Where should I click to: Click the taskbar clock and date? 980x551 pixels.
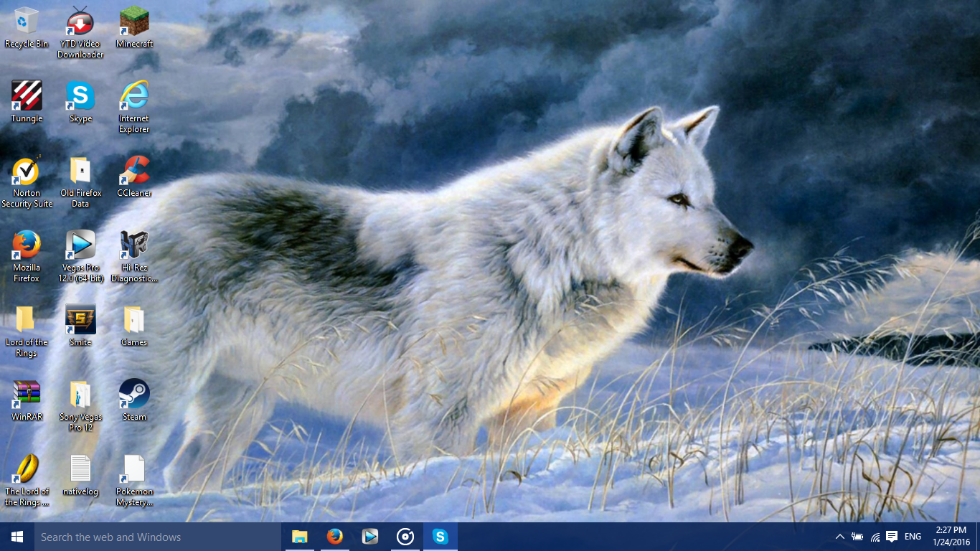coord(951,536)
